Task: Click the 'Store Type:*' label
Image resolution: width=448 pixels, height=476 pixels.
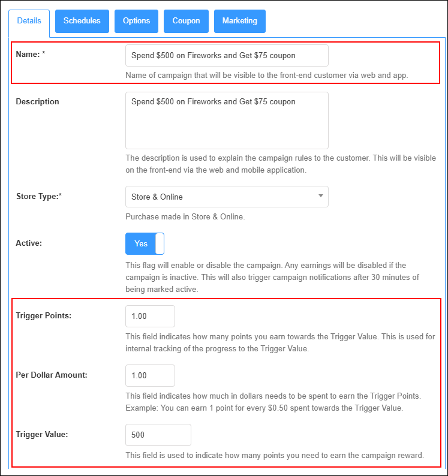Action: point(39,197)
